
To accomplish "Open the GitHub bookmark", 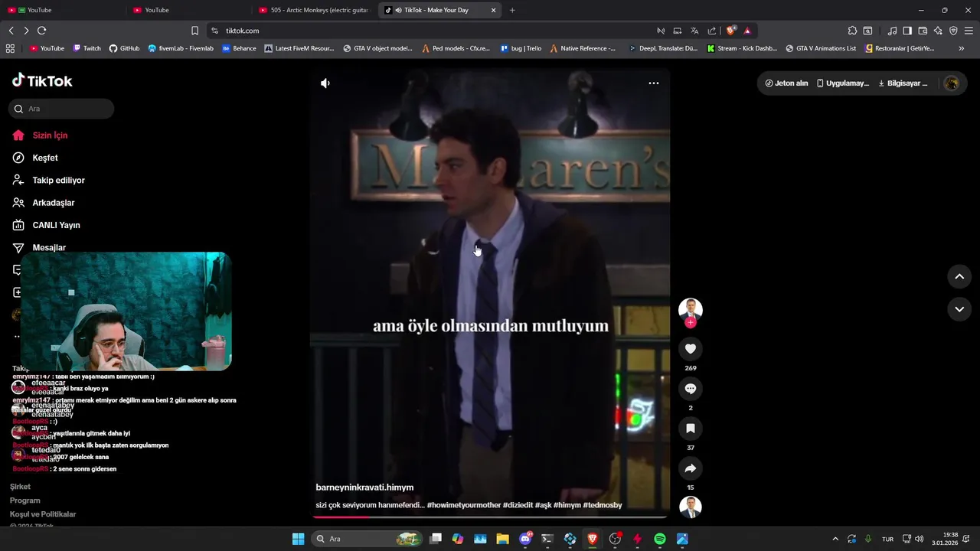I will pos(124,48).
